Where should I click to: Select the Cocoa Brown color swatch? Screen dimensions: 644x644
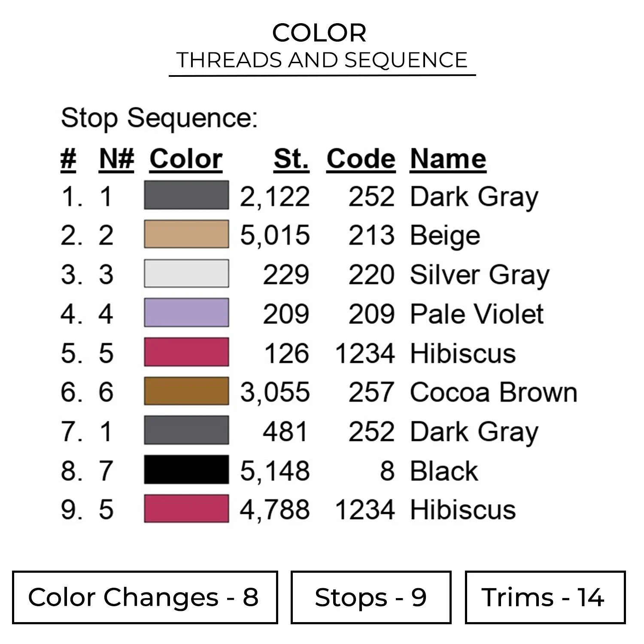pos(186,391)
